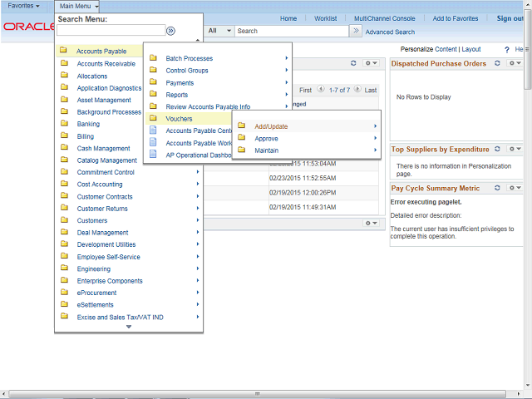Refresh the Dispatched Purchase Orders pagelet
Viewport: 532px width, 399px height.
coord(497,63)
